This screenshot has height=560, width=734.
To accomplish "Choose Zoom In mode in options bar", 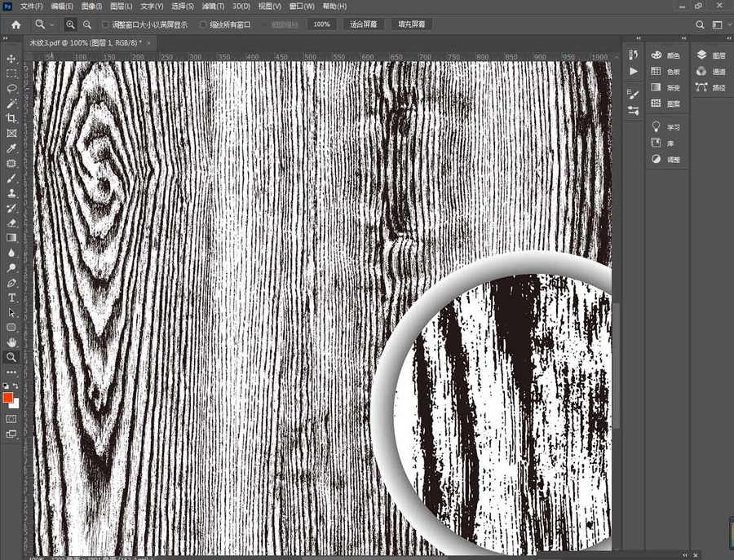I will point(70,24).
